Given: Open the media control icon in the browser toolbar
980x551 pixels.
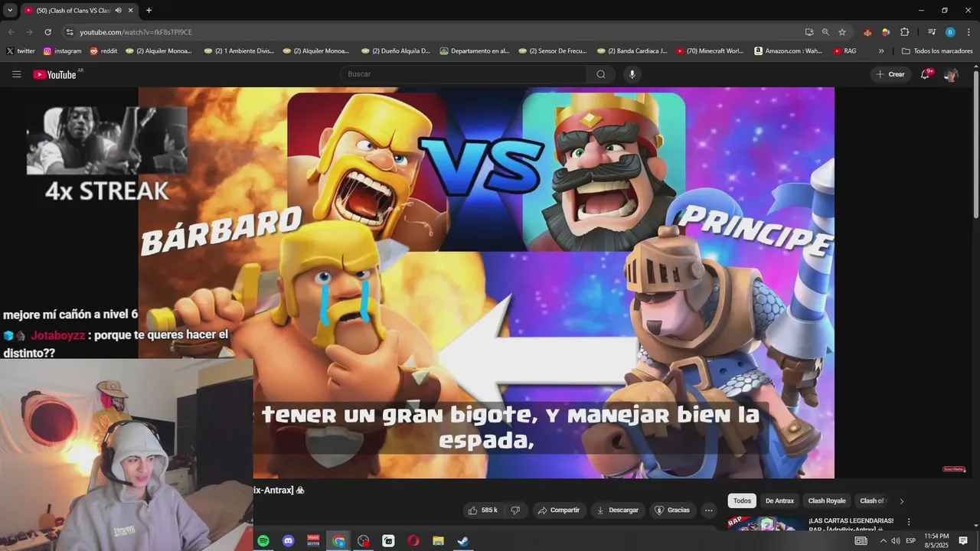Looking at the screenshot, I should [932, 32].
